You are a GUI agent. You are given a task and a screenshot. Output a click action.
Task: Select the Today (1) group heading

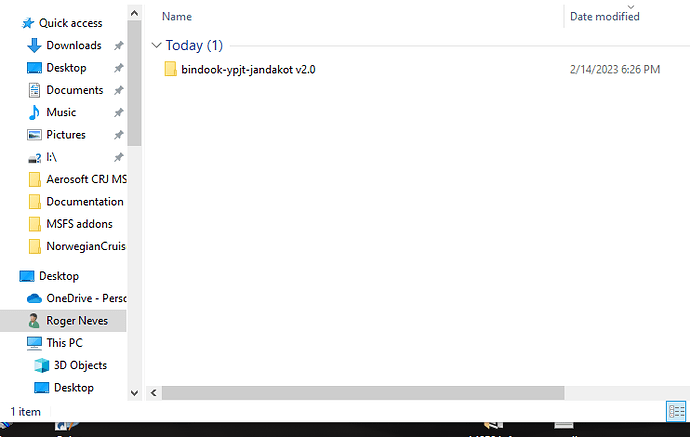coord(195,45)
